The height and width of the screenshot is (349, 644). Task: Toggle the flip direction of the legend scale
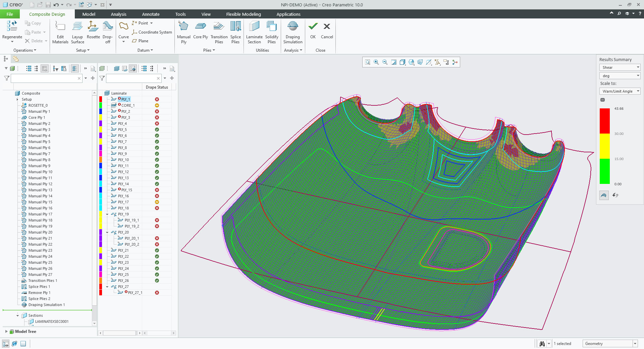(x=615, y=195)
